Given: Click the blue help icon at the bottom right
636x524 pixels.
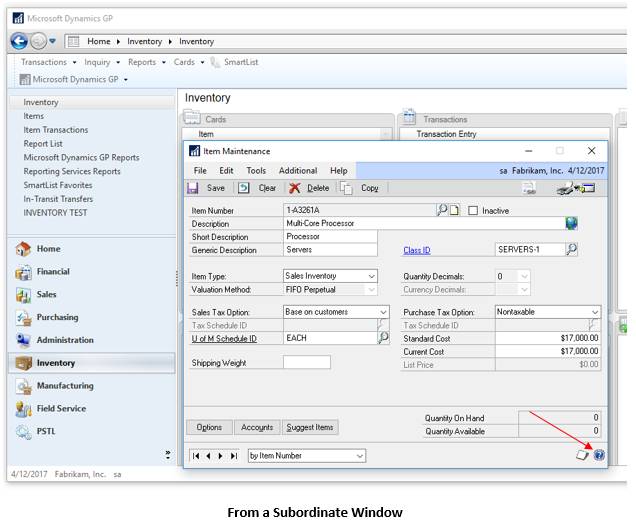Looking at the screenshot, I should click(x=599, y=455).
